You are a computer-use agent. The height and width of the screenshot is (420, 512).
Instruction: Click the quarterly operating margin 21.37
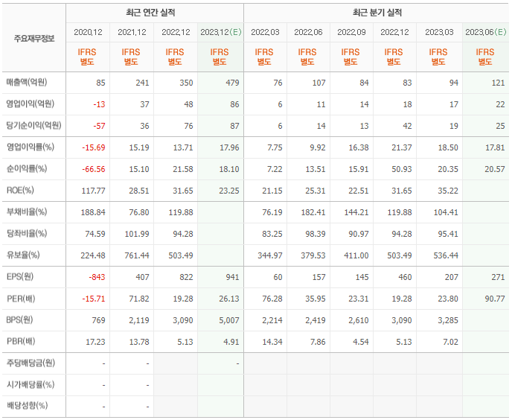(402, 147)
